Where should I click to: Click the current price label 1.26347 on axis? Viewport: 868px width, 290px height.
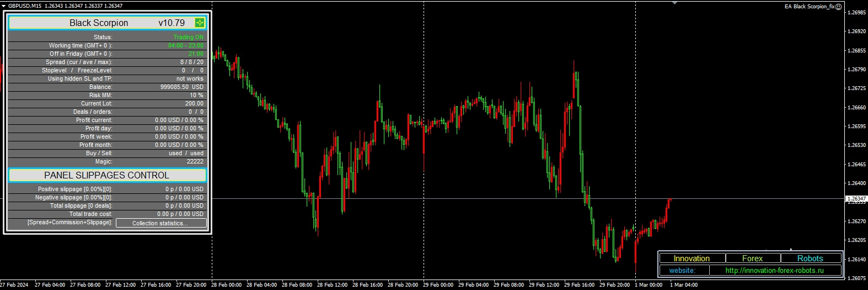coord(856,198)
